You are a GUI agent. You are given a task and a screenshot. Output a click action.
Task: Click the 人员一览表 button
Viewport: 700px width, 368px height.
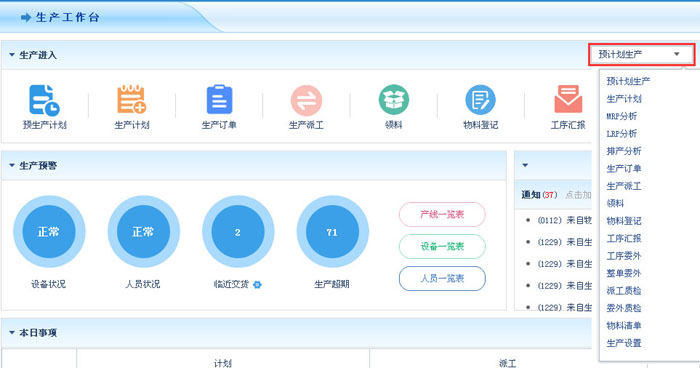click(x=442, y=279)
